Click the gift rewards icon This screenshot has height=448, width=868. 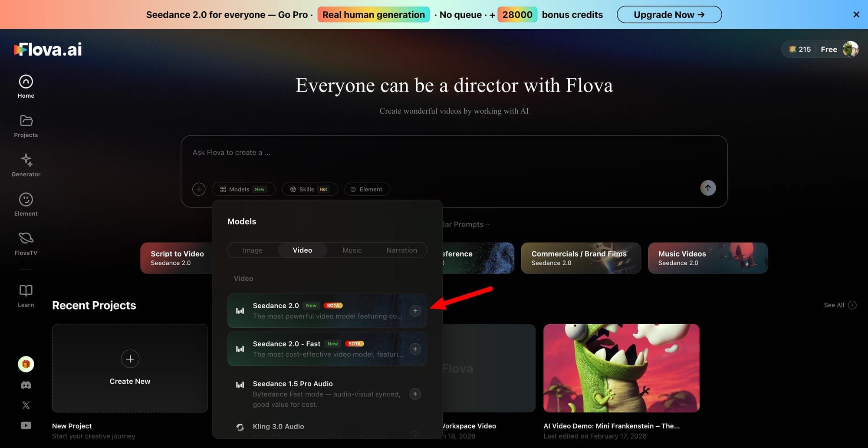click(26, 364)
